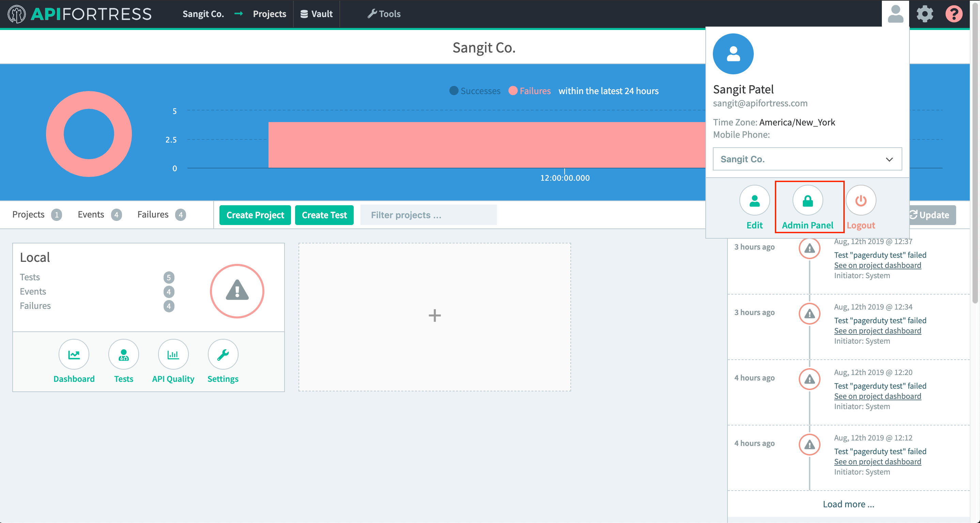Click the plus icon to add a project
This screenshot has height=523, width=980.
434,316
